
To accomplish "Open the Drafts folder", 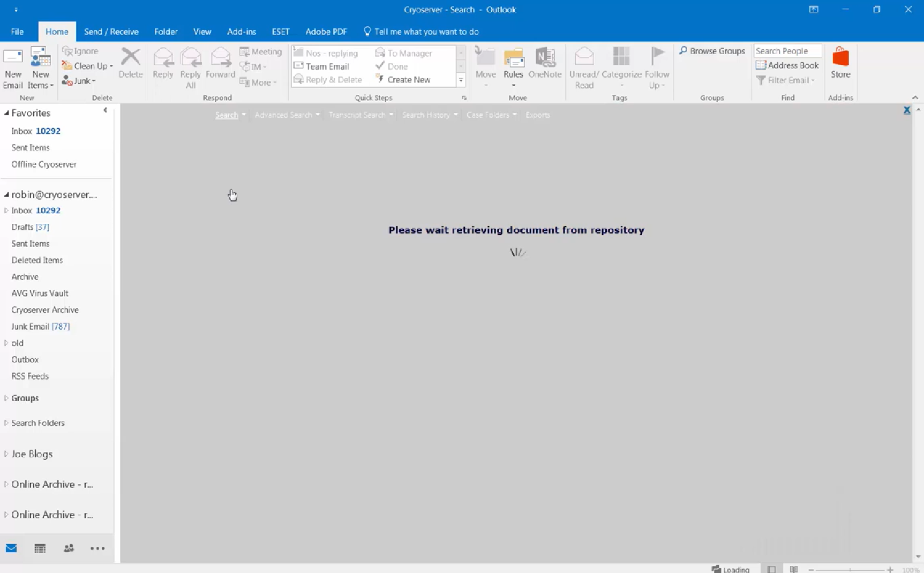I will coord(31,227).
